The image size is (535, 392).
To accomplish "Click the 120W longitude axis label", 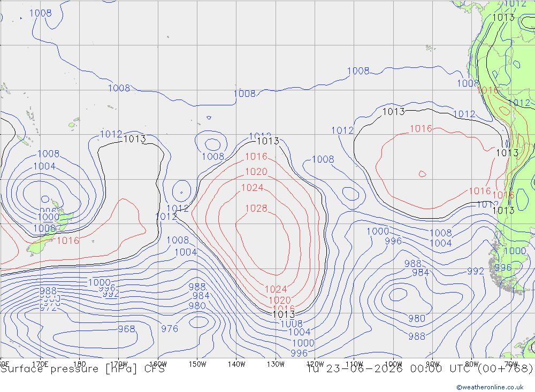I will click(x=315, y=364).
